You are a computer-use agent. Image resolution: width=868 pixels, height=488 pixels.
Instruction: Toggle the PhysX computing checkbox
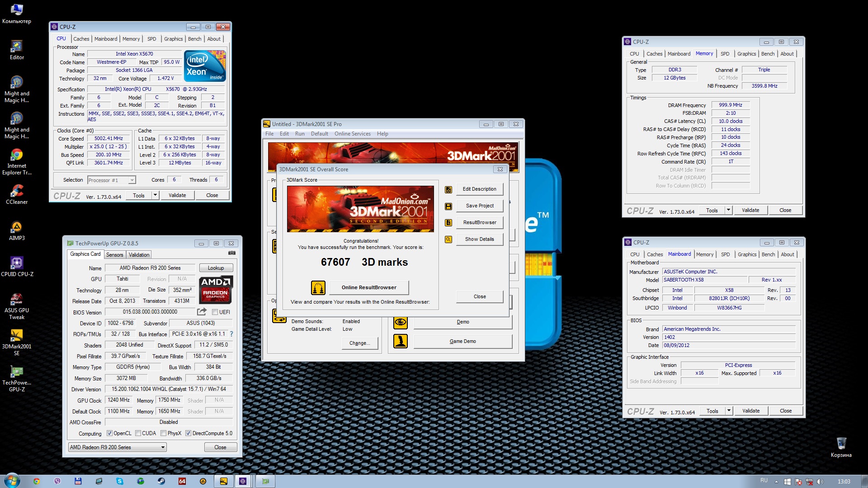(x=164, y=433)
